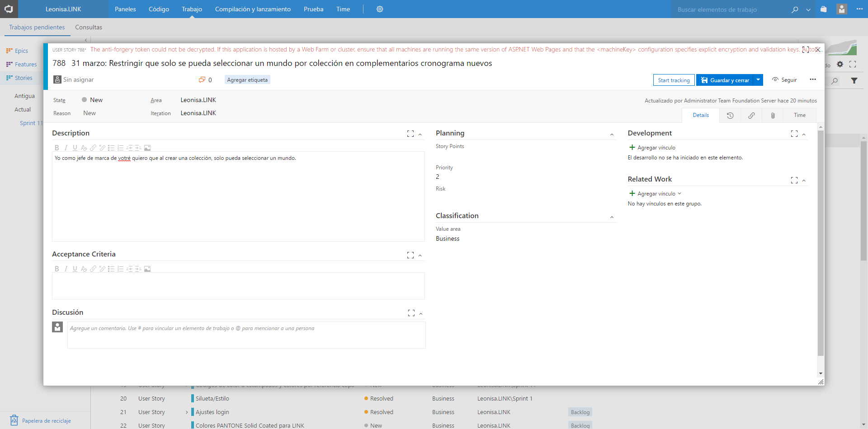Open the backlog settings gear icon
Viewport: 868px width, 429px height.
pos(840,64)
